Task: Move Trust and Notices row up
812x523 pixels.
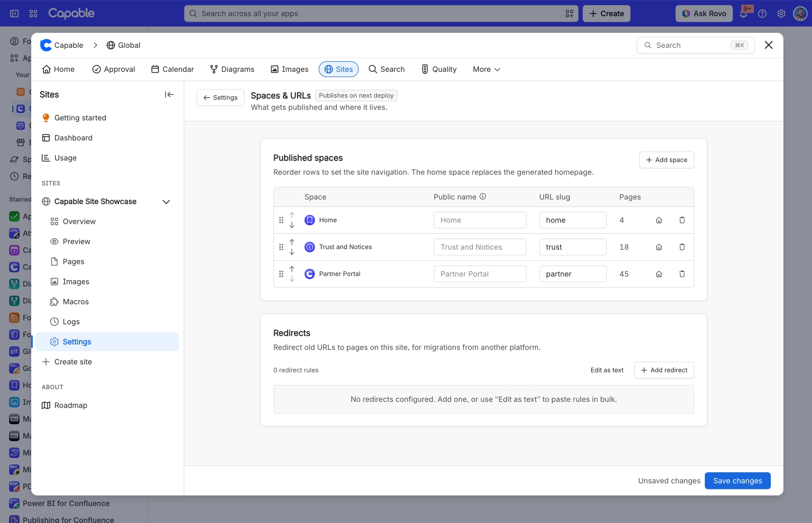Action: click(x=292, y=242)
